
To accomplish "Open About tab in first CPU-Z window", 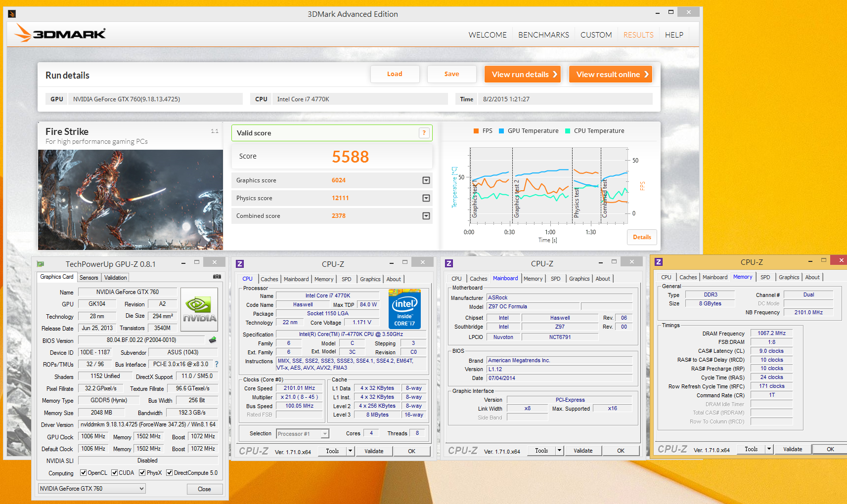I will pyautogui.click(x=394, y=279).
